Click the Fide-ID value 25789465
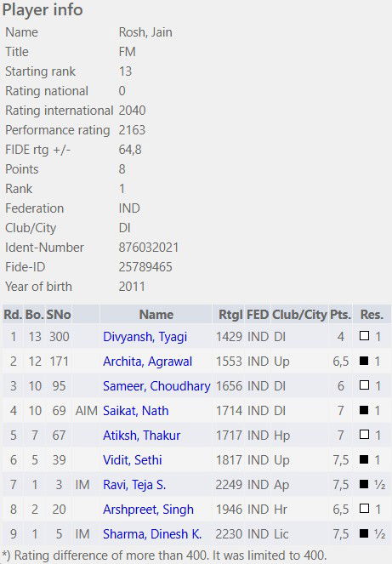Viewport: 392px width, 564px height. [x=145, y=267]
